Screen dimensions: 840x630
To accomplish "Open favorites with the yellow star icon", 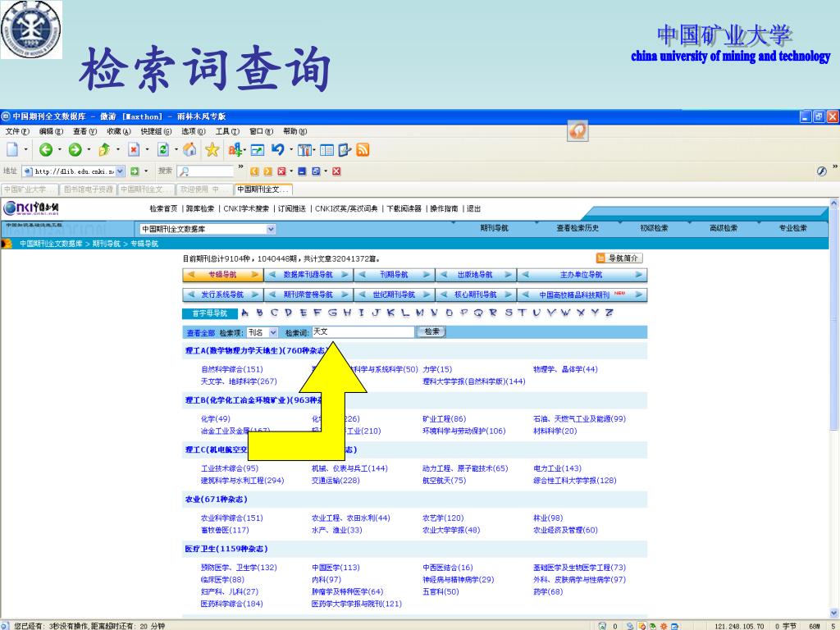I will click(212, 150).
